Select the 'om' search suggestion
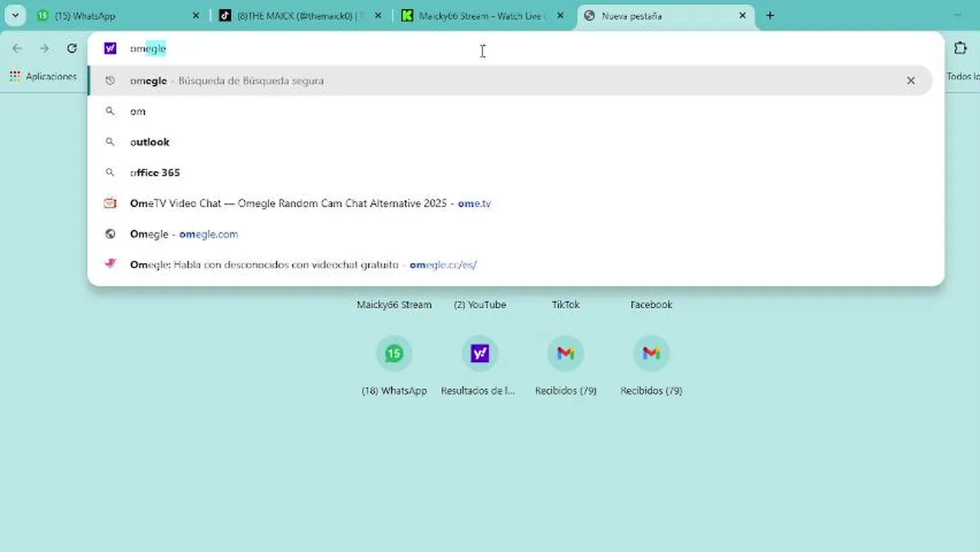 (510, 111)
